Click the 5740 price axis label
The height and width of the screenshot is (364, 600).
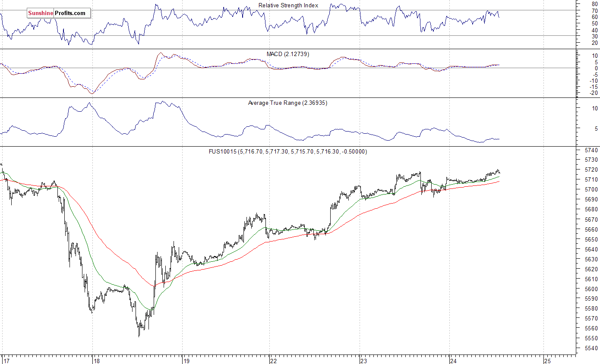tap(591, 150)
